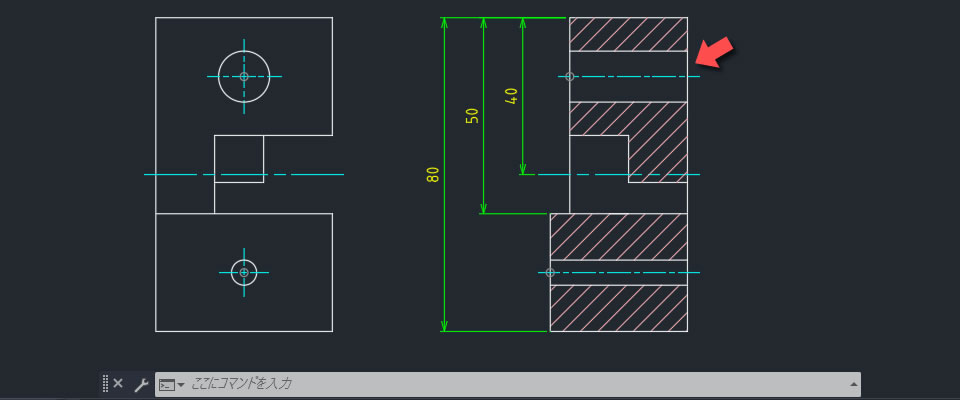Expand command history with the up arrow
Image resolution: width=960 pixels, height=400 pixels.
coord(853,385)
